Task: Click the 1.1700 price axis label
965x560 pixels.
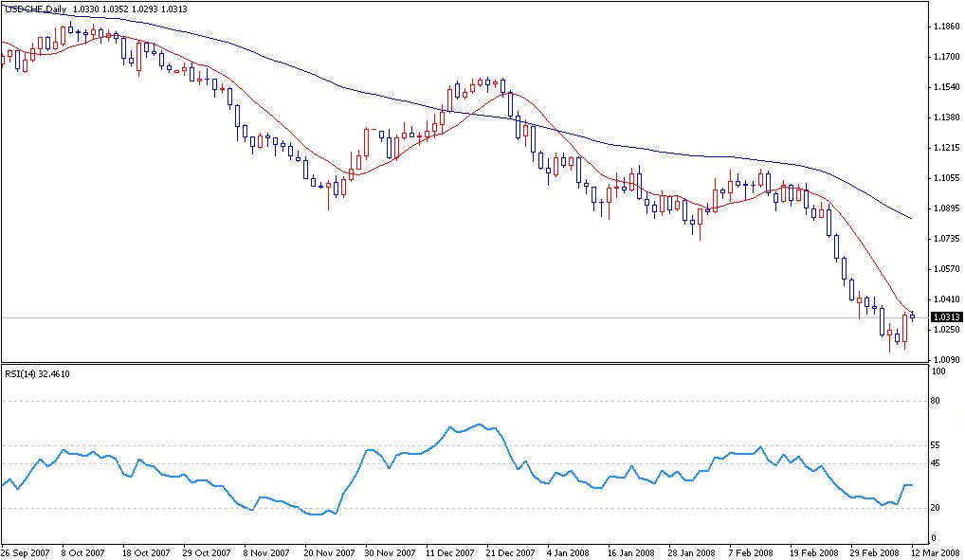Action: 947,57
